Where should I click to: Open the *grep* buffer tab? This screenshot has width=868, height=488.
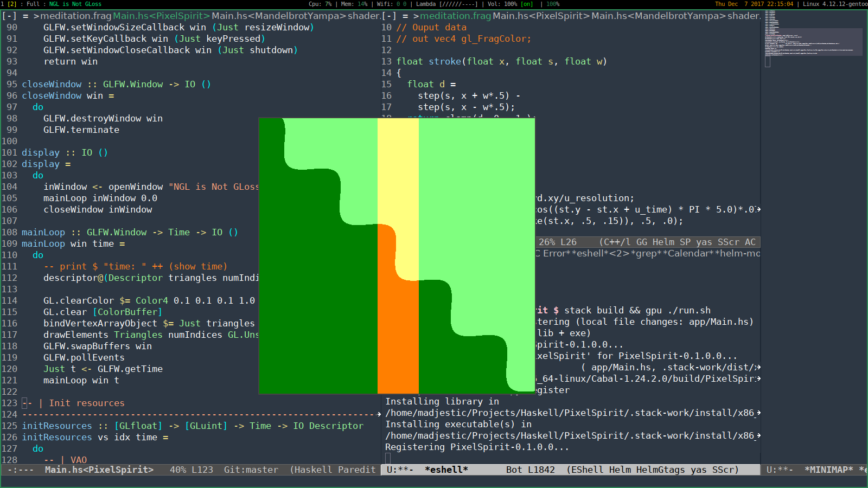pos(645,253)
